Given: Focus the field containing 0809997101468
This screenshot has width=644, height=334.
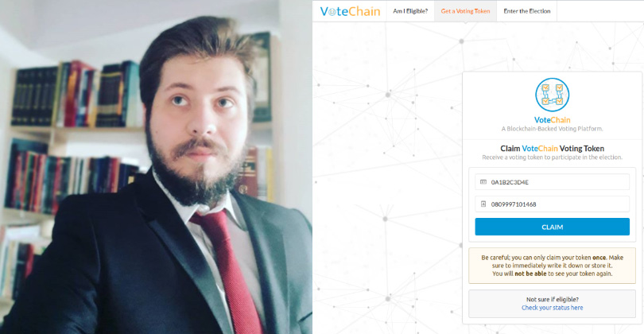Looking at the screenshot, I should [552, 204].
